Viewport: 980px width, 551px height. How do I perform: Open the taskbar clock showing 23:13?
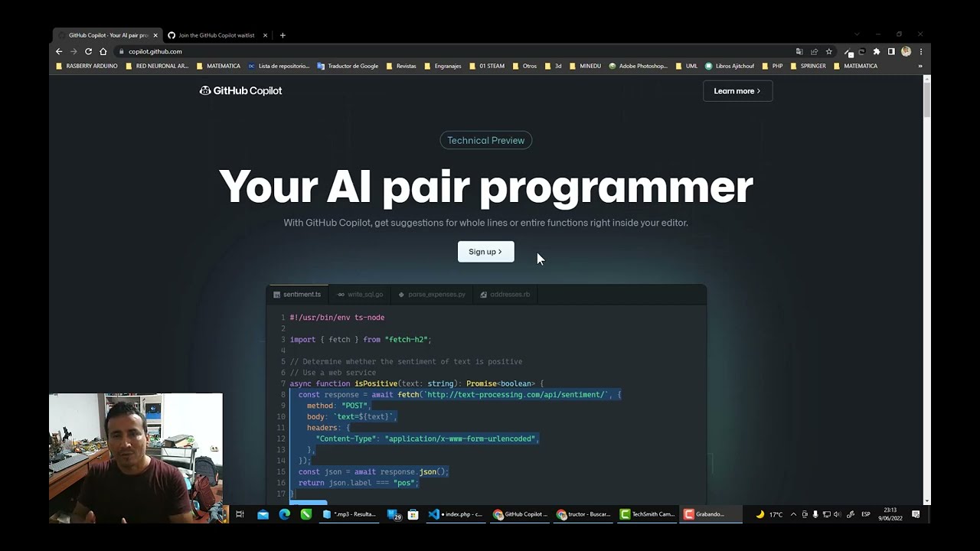890,514
